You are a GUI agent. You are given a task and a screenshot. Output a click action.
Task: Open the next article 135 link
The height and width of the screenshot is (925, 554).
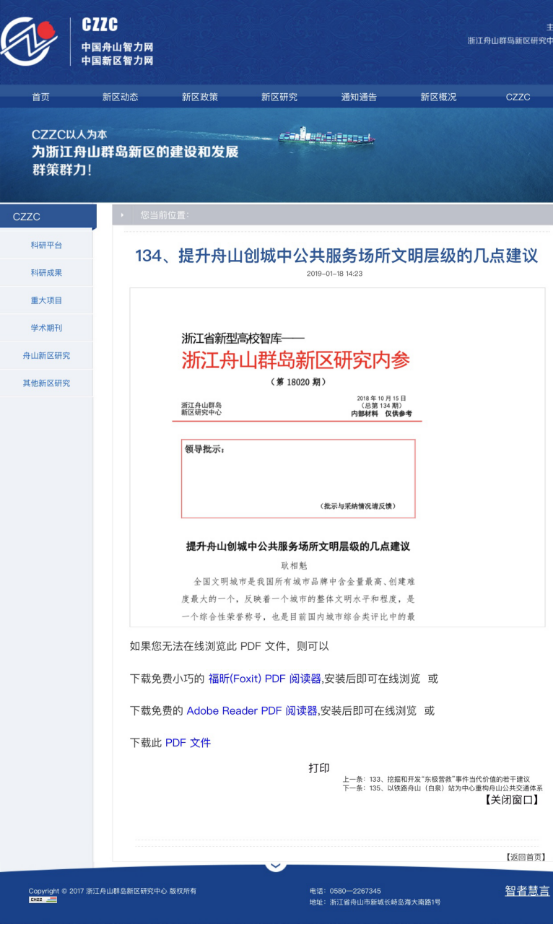tap(442, 788)
